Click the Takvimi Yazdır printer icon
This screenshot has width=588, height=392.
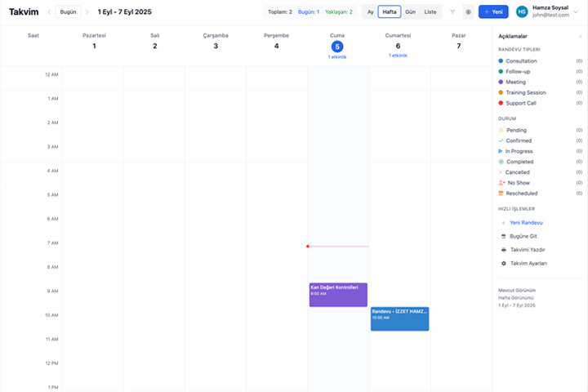pyautogui.click(x=503, y=249)
